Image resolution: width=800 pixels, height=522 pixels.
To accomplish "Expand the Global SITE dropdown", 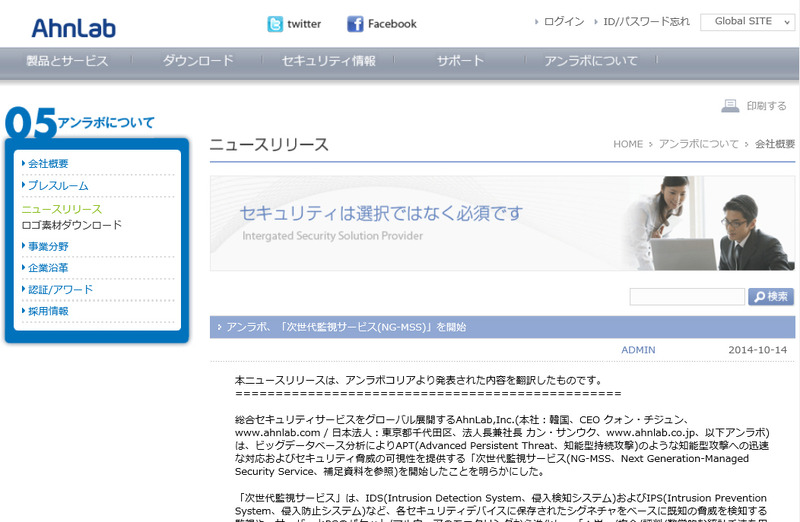I will click(747, 22).
